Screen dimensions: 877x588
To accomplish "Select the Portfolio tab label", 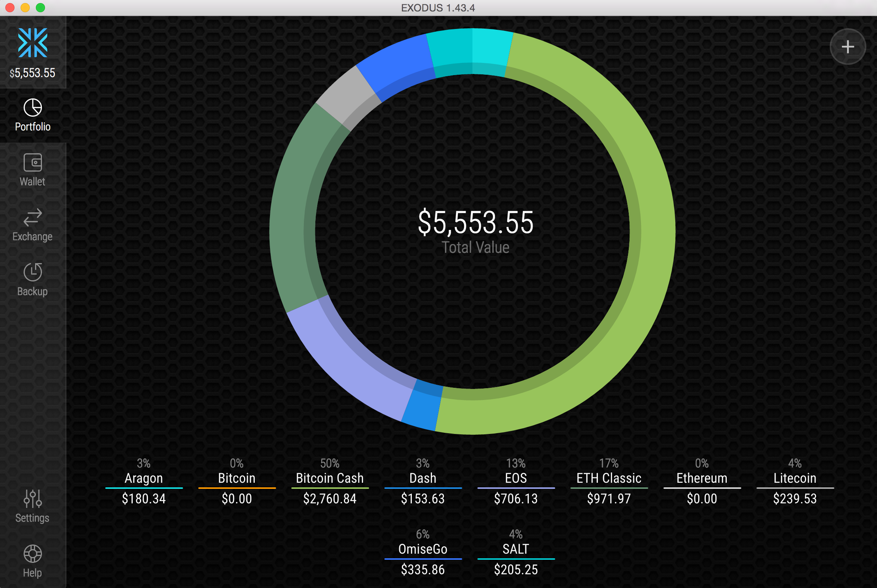I will [x=33, y=127].
